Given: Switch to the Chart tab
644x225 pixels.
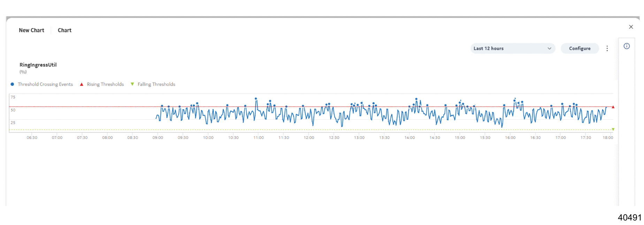Looking at the screenshot, I should (64, 30).
